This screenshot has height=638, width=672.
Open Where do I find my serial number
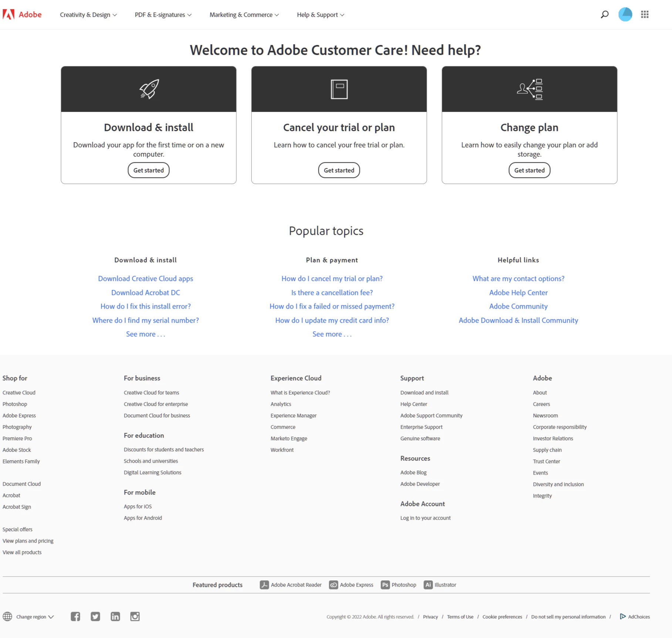146,320
